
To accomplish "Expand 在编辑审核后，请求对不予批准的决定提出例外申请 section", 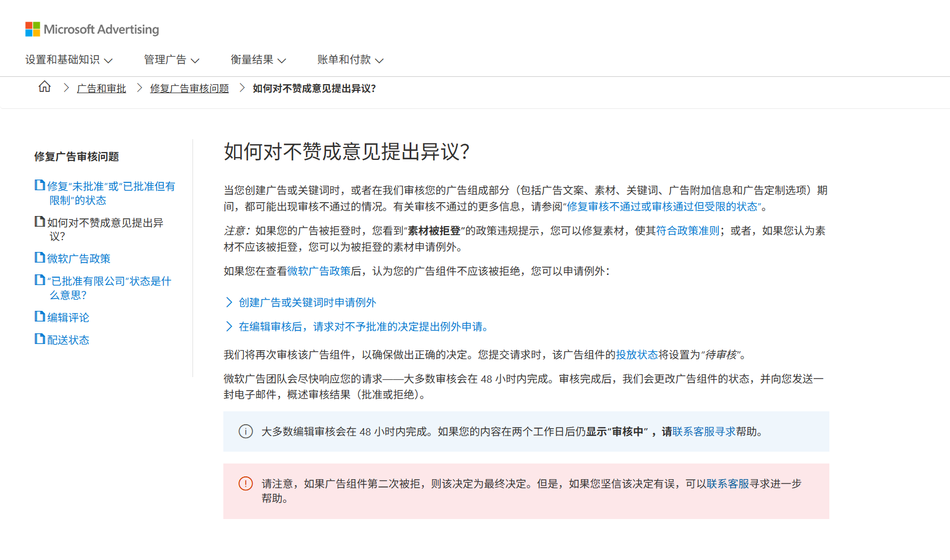I will (357, 327).
